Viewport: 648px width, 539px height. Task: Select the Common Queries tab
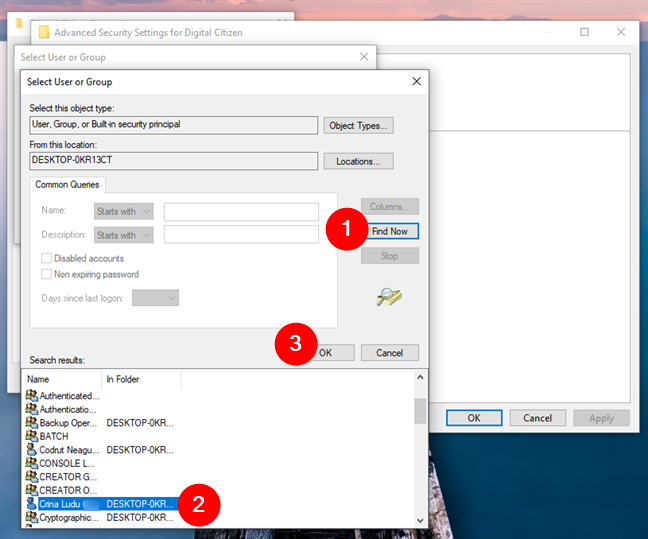(67, 184)
